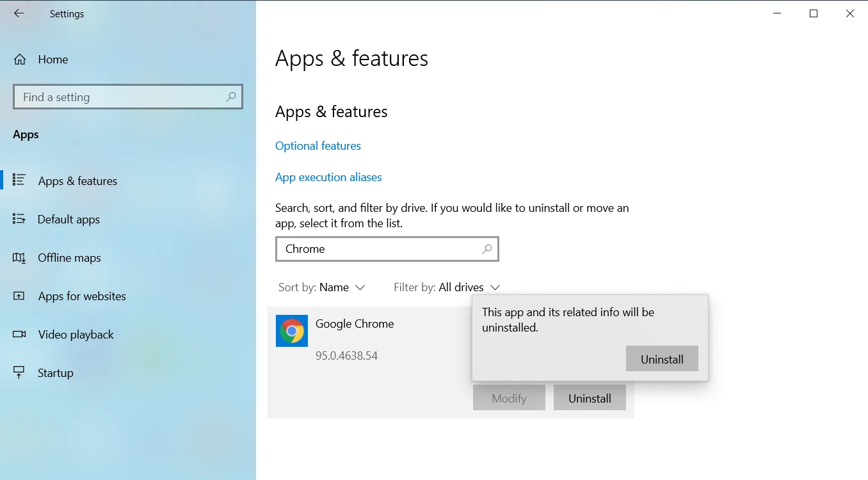Click the search magnifier in Chrome box
The image size is (868, 480).
pos(487,249)
